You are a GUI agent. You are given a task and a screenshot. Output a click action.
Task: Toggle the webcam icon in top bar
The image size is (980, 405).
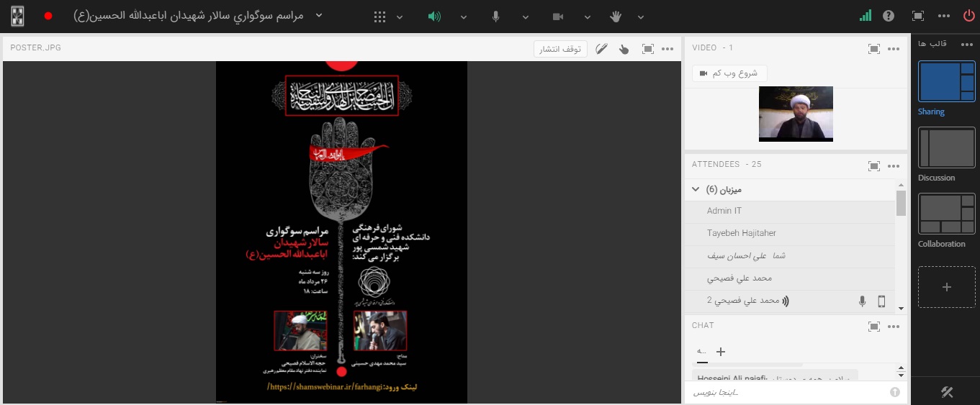coord(557,17)
